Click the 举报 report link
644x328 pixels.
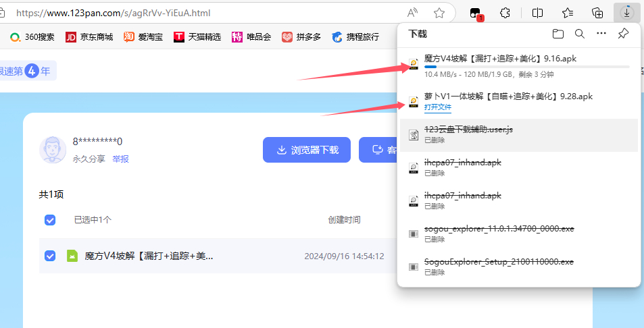pos(121,159)
